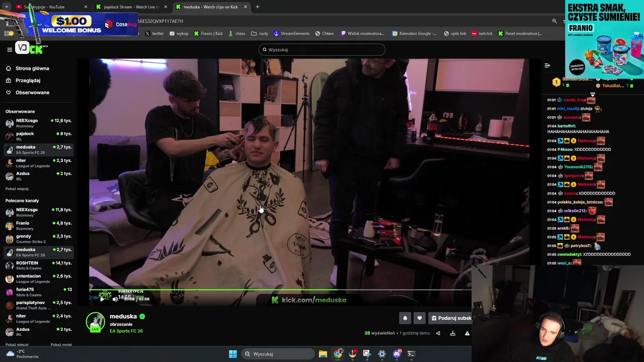Open chess bookmark
The image size is (644, 362).
(x=237, y=34)
